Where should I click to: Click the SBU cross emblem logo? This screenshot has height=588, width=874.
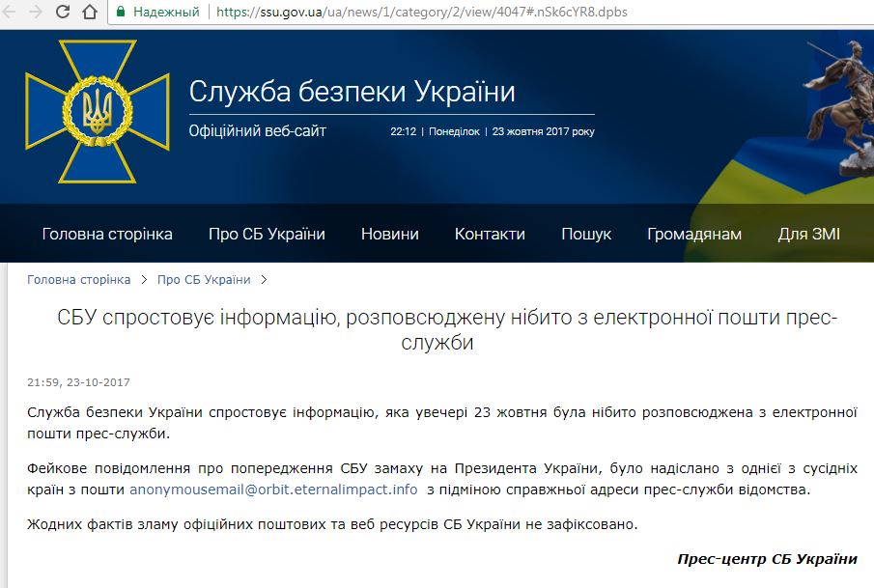[97, 111]
